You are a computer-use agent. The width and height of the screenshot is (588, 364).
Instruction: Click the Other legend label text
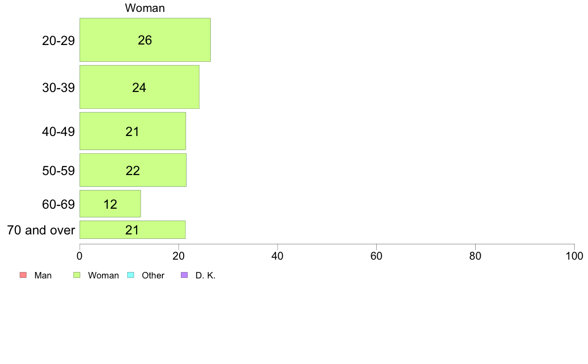click(x=153, y=276)
